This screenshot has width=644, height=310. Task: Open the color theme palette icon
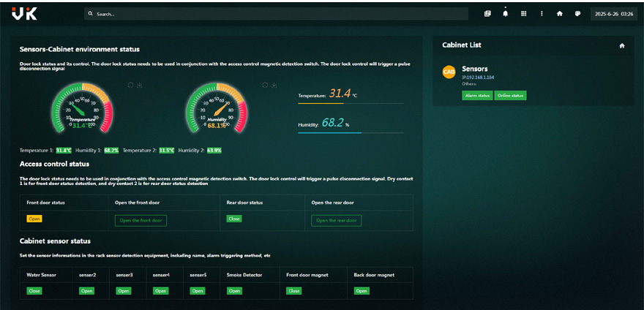(x=577, y=13)
